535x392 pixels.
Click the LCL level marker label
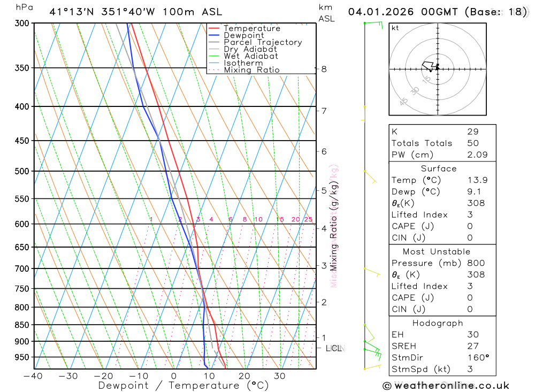pos(335,348)
